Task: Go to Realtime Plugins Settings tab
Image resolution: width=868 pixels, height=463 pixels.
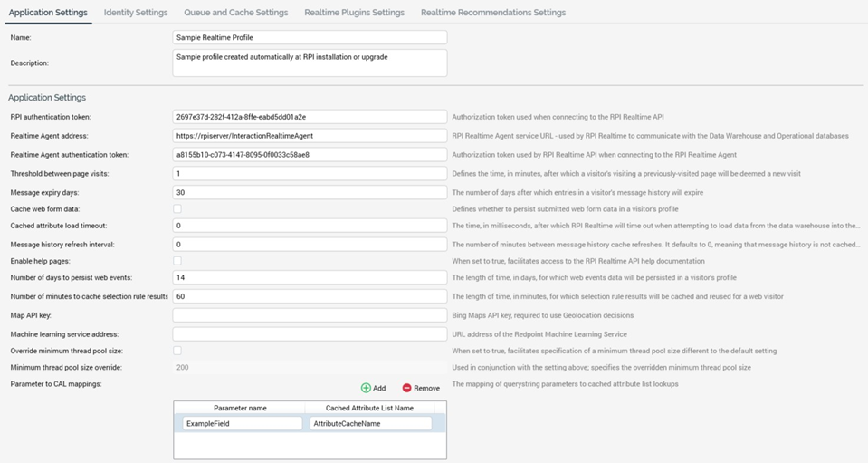Action: [354, 13]
